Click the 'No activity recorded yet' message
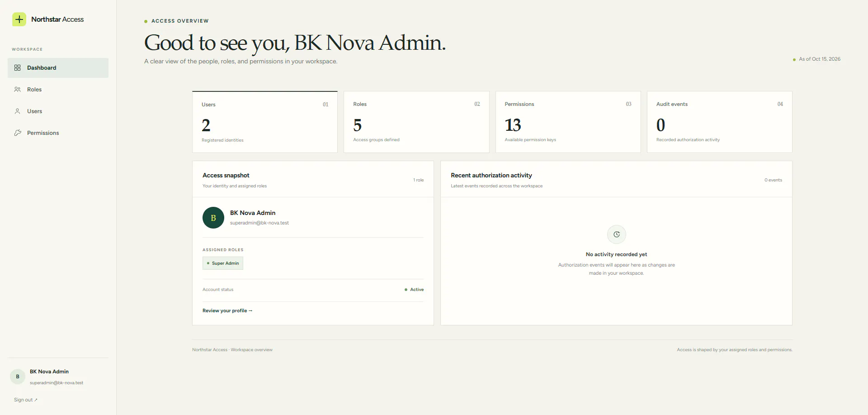The height and width of the screenshot is (415, 868). pos(617,254)
